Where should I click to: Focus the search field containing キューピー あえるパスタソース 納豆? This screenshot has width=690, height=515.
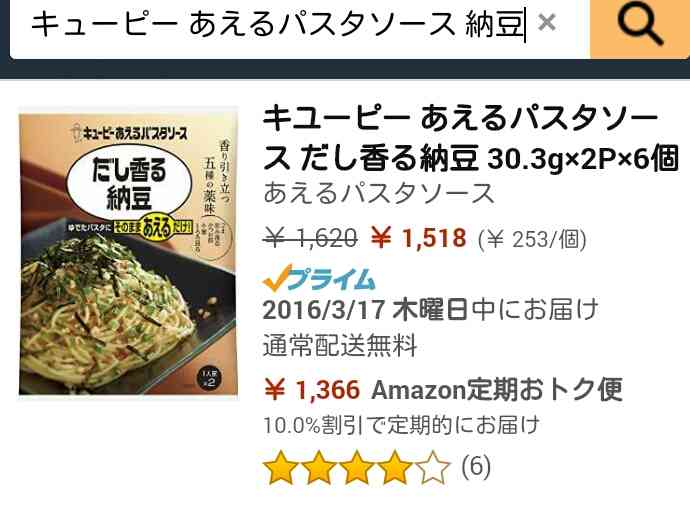point(299,27)
